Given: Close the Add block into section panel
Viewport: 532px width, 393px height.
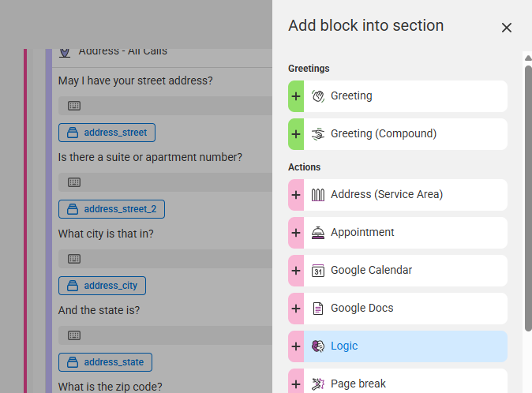Looking at the screenshot, I should (x=507, y=28).
